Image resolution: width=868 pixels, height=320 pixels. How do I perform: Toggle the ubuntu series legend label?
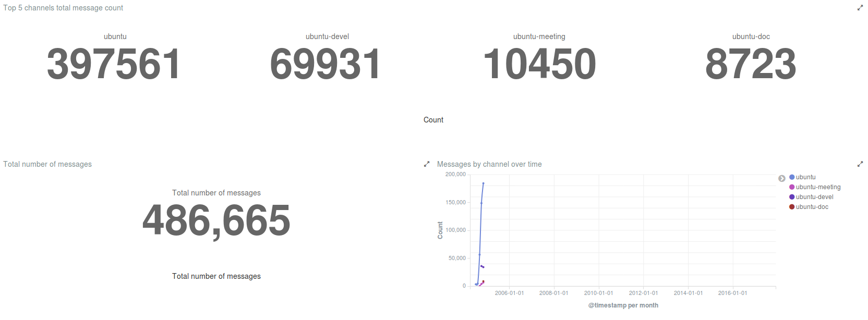(x=805, y=177)
